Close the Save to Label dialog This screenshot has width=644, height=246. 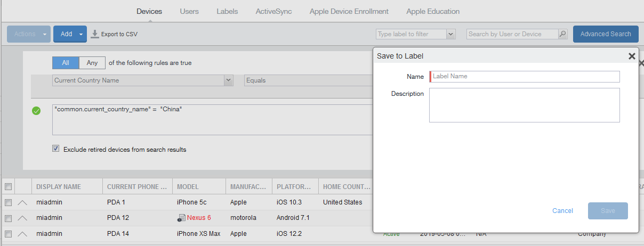pos(632,56)
